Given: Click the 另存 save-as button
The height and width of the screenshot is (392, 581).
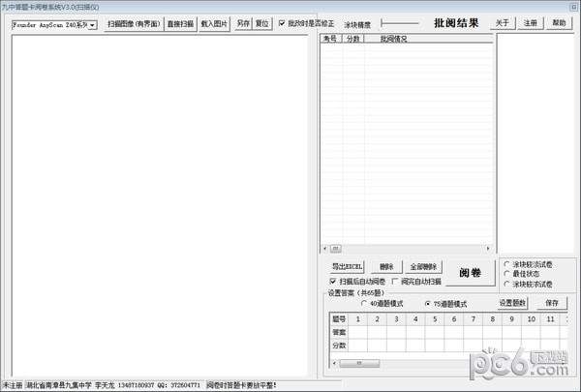Looking at the screenshot, I should [x=243, y=23].
